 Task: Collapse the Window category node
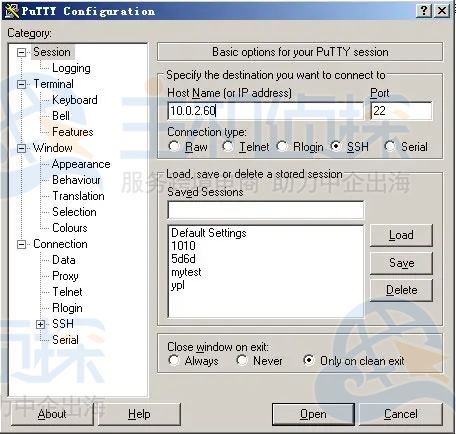(21, 148)
